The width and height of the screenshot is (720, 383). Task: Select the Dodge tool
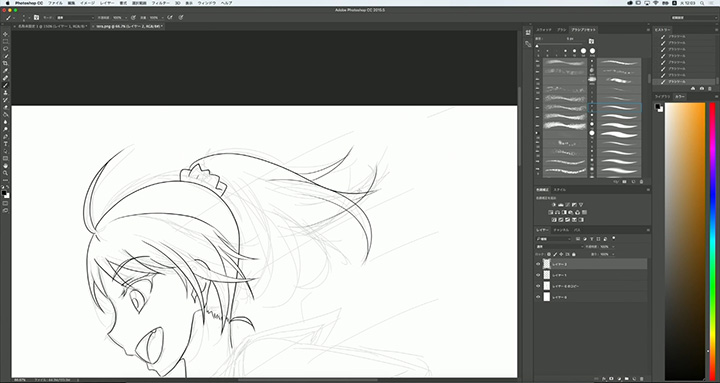tap(6, 130)
